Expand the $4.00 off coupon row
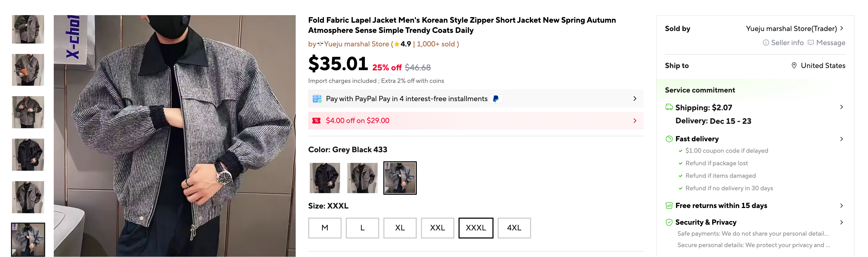The width and height of the screenshot is (868, 257). pos(634,120)
